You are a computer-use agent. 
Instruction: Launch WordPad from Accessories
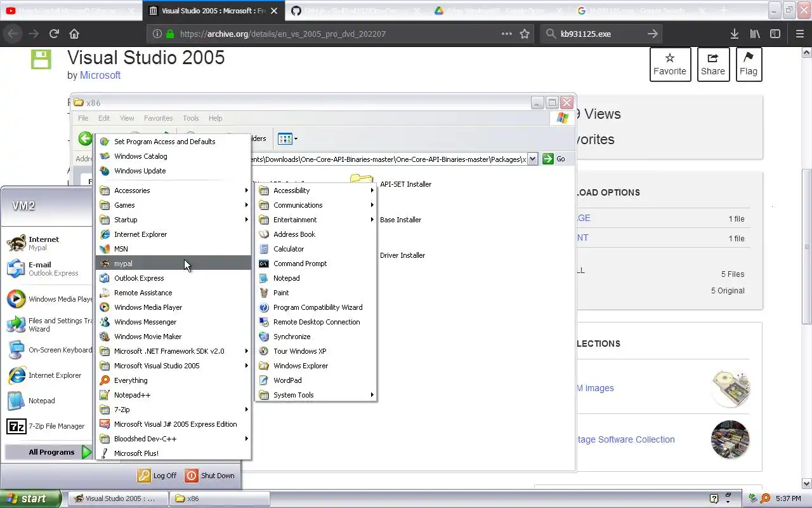click(x=316, y=380)
